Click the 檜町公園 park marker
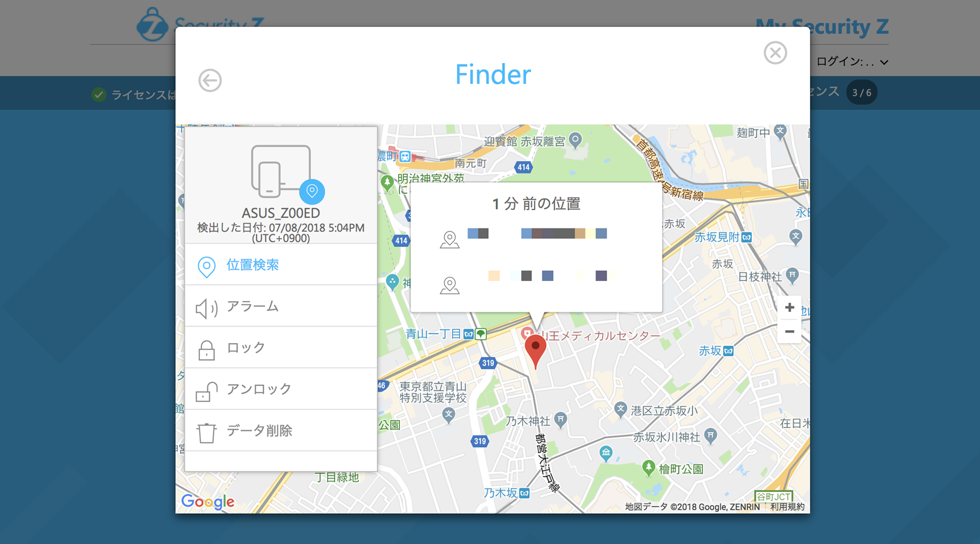 [x=648, y=467]
